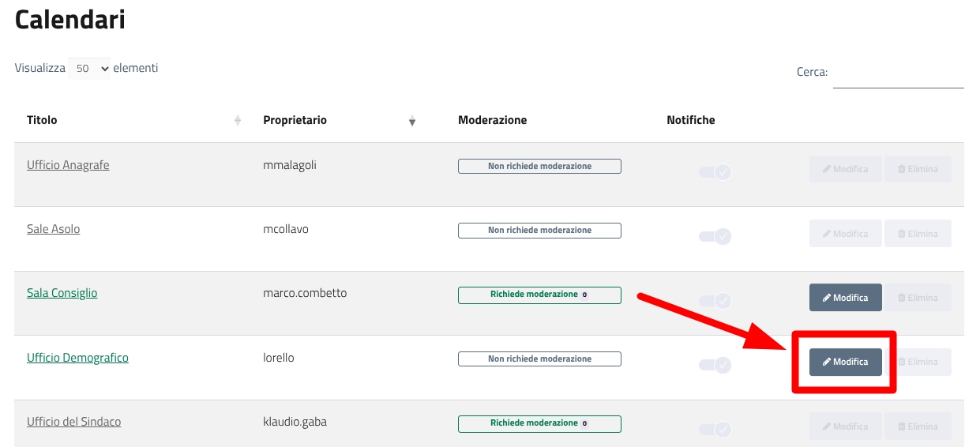The image size is (980, 447).
Task: Click Elimina trash button for Sala Consiglio
Action: coord(917,298)
